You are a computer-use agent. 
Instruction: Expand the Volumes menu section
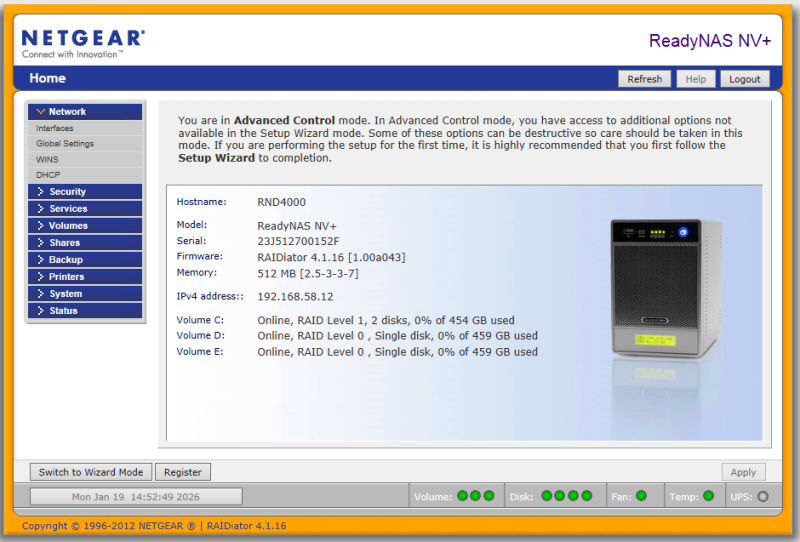[x=85, y=226]
